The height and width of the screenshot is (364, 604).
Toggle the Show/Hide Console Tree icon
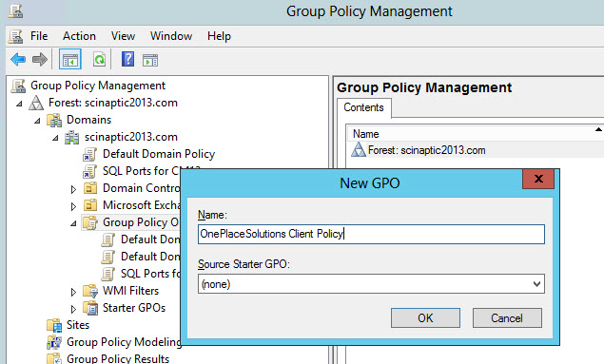[x=70, y=60]
